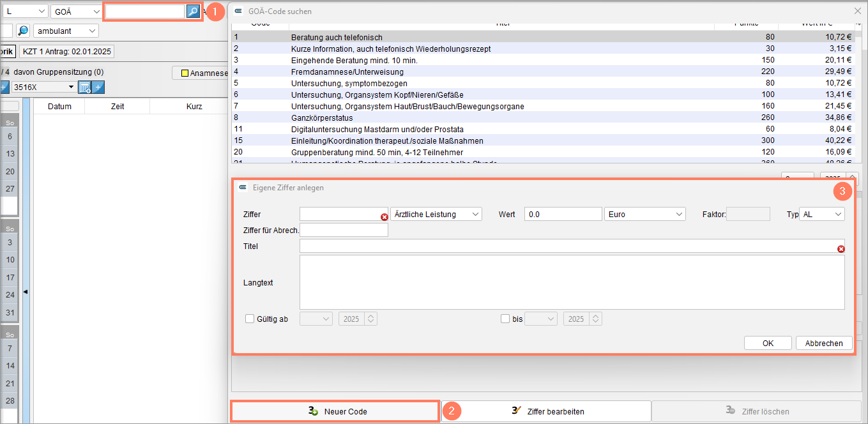Click the red error icon on Titel field
868x424 pixels.
pyautogui.click(x=841, y=249)
